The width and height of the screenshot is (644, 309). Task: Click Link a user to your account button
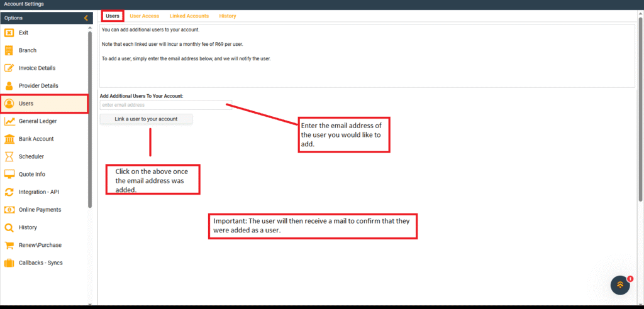point(146,119)
